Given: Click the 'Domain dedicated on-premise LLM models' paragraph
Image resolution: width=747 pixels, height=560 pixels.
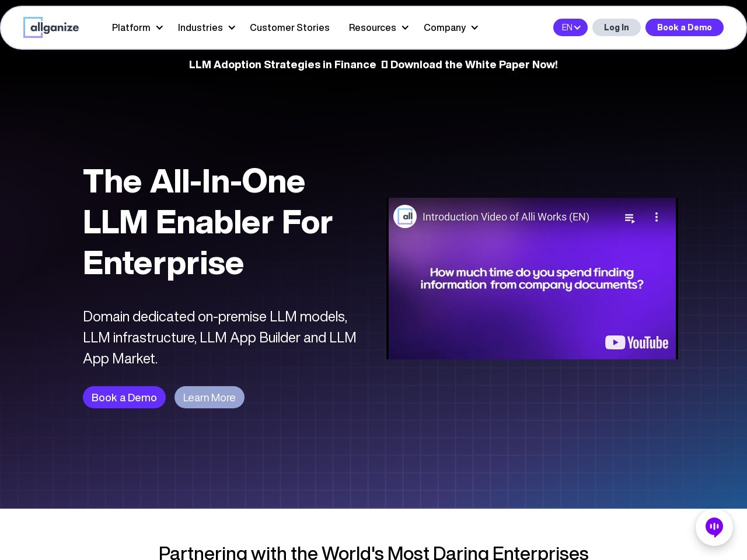Looking at the screenshot, I should [x=220, y=337].
